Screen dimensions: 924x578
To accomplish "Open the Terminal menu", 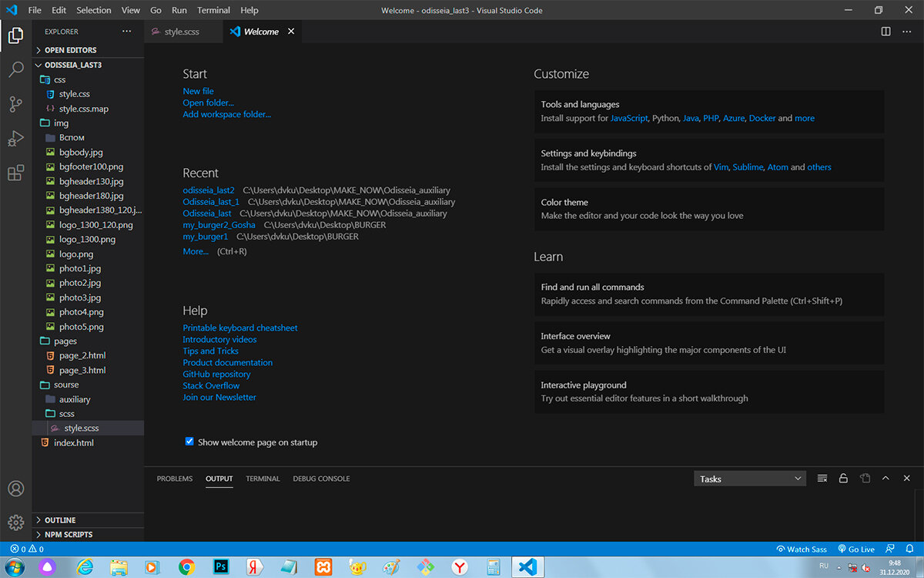I will click(213, 10).
